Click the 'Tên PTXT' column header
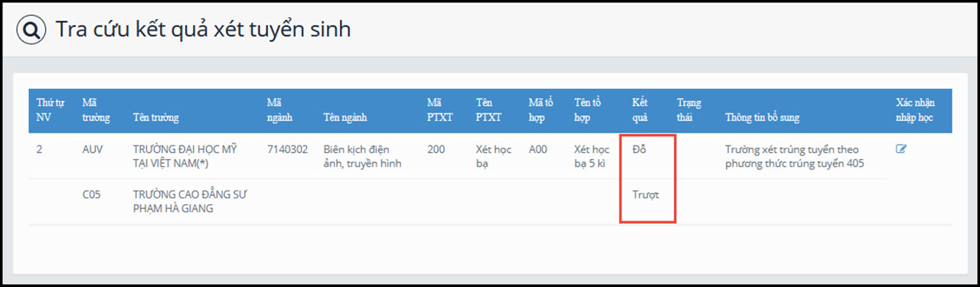Screen dimensions: 980x287 click(488, 110)
